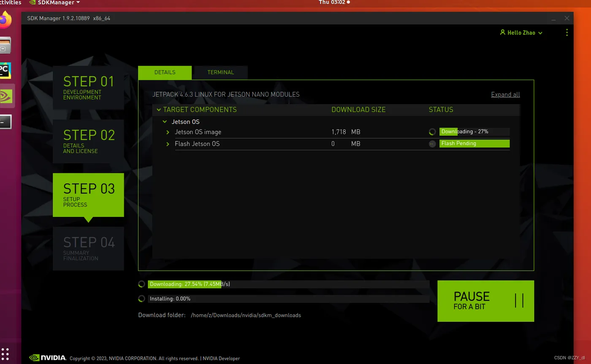591x364 pixels.
Task: Open the Files app in the dock
Action: pos(5,45)
